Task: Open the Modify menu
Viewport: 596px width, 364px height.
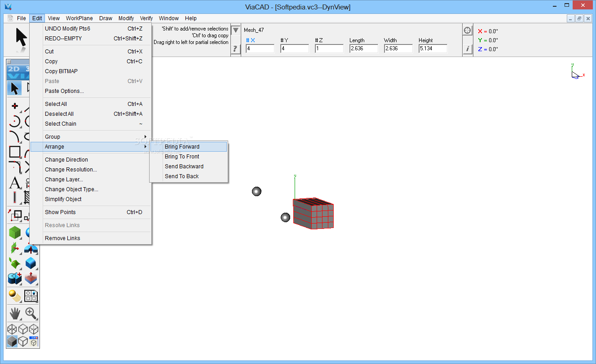Action: 126,18
